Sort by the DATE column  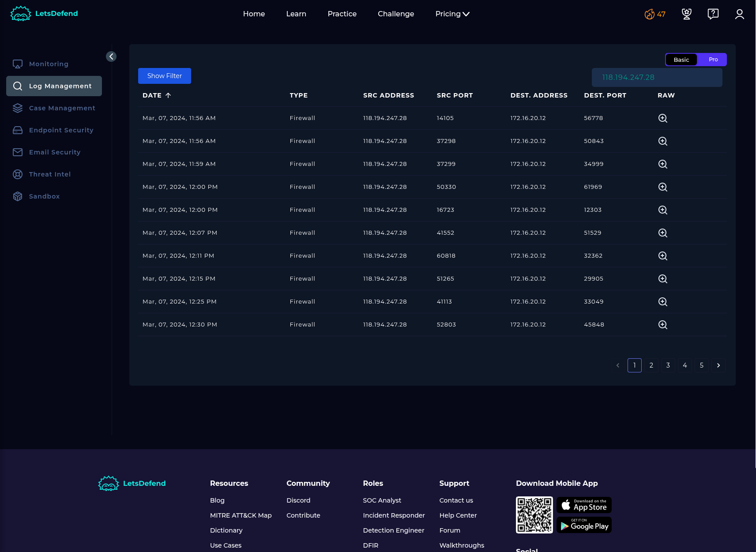[157, 95]
